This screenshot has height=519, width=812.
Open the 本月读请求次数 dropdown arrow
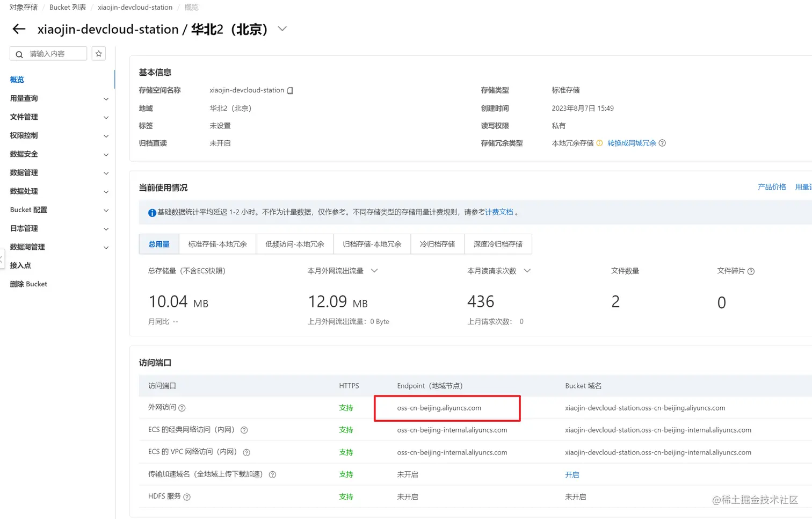click(x=527, y=271)
